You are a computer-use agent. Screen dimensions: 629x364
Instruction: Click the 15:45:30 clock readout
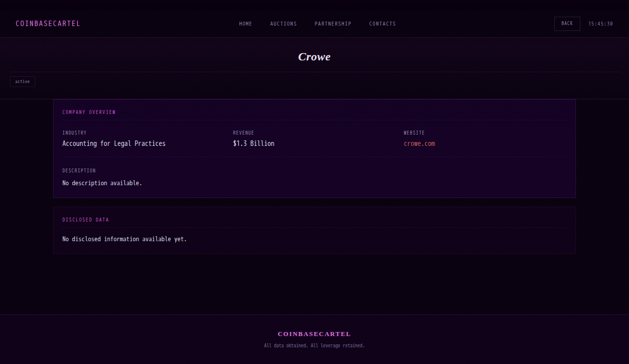[600, 24]
